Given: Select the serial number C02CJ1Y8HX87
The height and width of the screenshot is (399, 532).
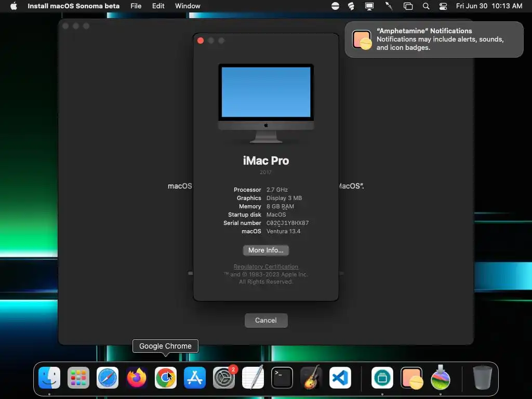Looking at the screenshot, I should click(287, 223).
